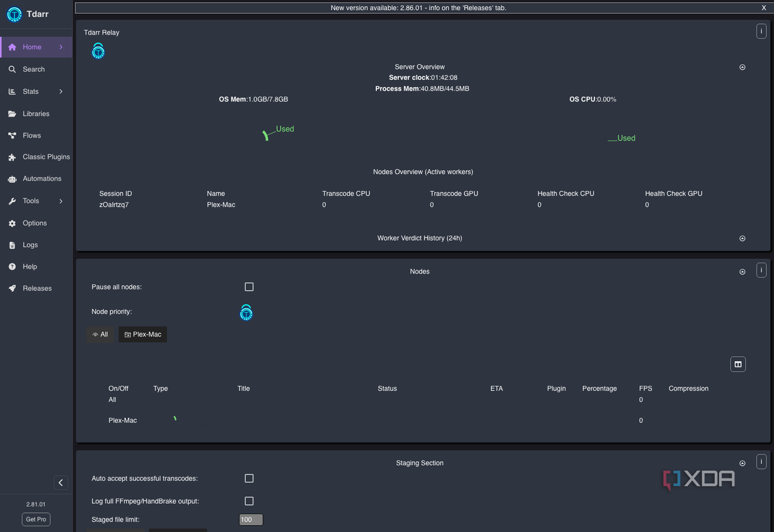The height and width of the screenshot is (532, 774).
Task: Open the Search page icon
Action: pyautogui.click(x=12, y=69)
